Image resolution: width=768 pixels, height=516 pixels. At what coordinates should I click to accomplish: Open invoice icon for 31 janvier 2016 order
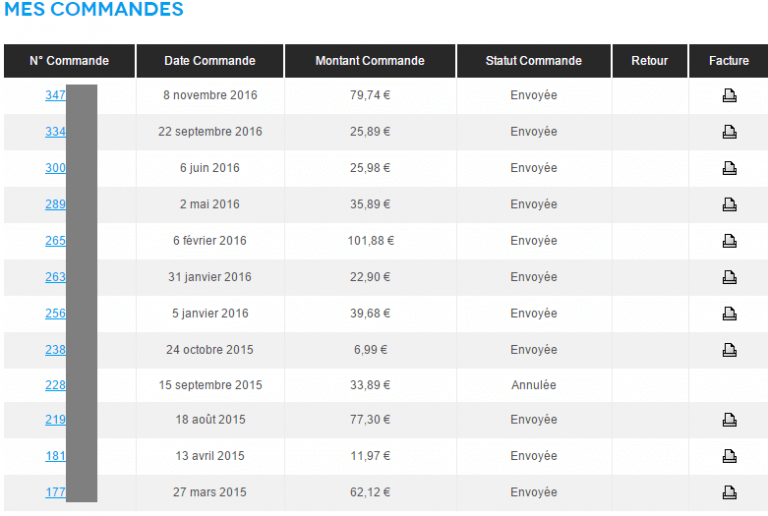point(729,277)
